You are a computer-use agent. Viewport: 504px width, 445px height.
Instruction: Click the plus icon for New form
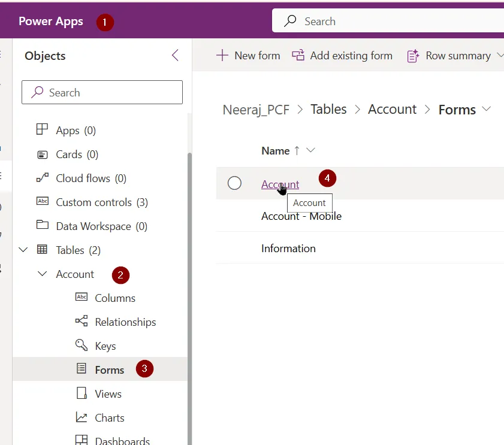(x=222, y=55)
